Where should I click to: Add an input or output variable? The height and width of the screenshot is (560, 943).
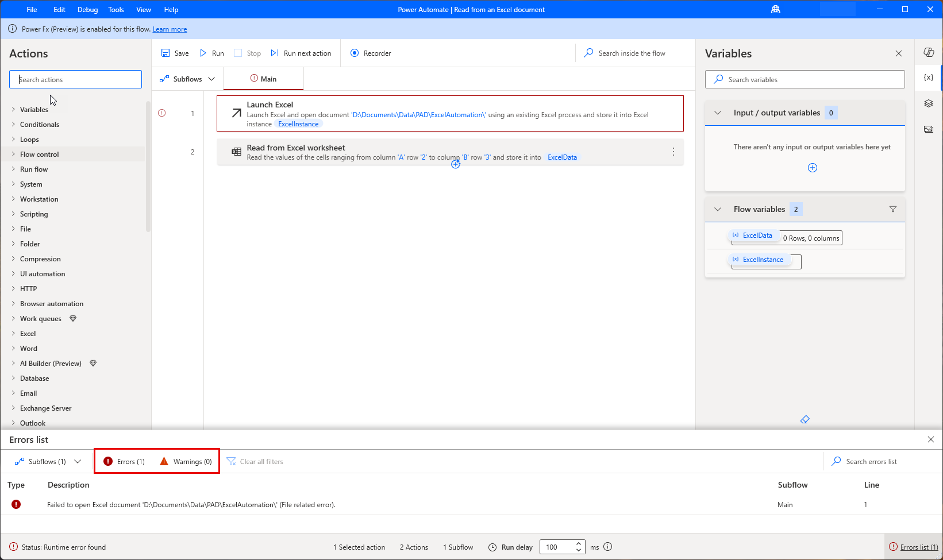point(813,168)
